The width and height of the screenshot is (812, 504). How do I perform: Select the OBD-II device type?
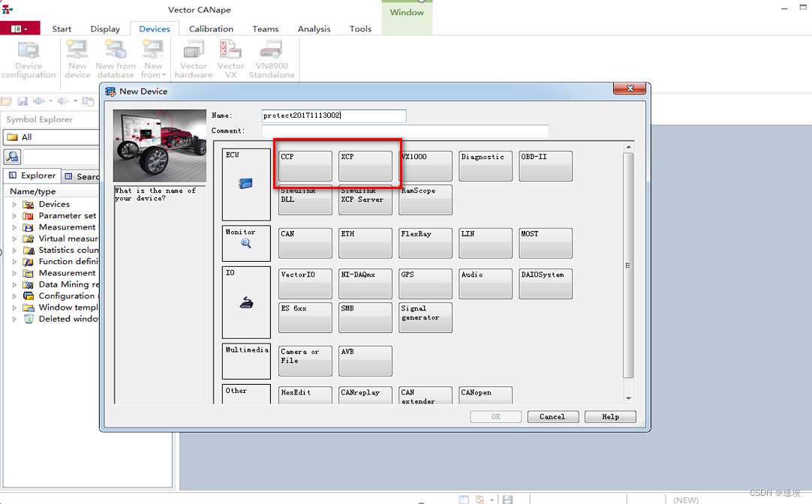(x=546, y=166)
